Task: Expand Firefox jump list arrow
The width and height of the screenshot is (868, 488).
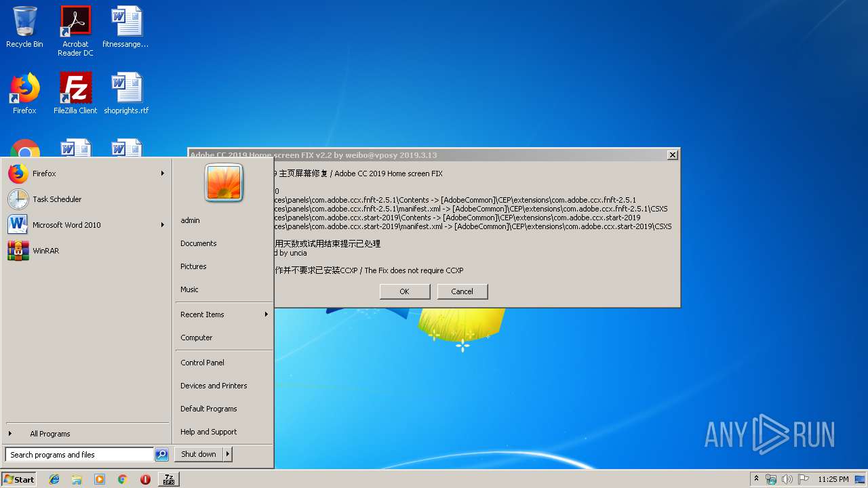Action: [163, 174]
